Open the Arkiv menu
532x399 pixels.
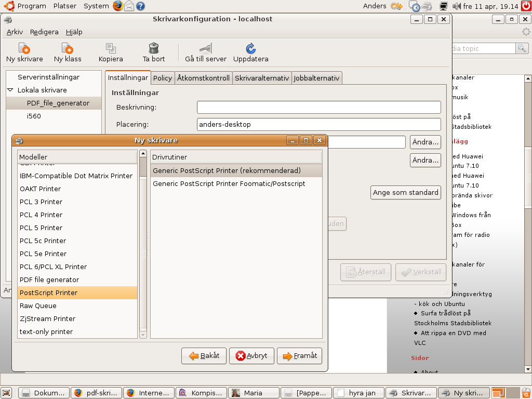tap(15, 32)
